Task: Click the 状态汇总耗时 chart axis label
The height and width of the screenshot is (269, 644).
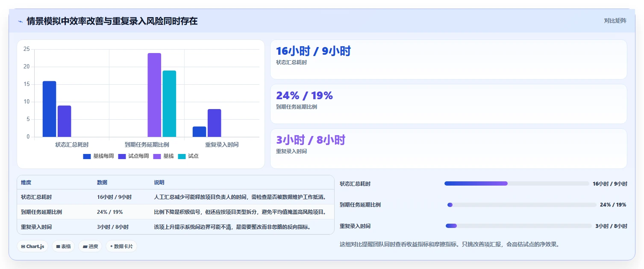Action: point(72,145)
